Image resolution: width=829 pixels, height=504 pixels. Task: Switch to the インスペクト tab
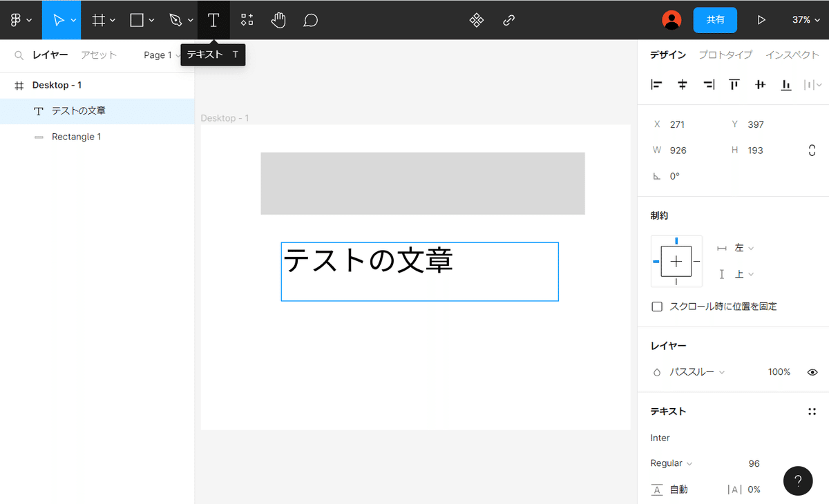coord(792,55)
